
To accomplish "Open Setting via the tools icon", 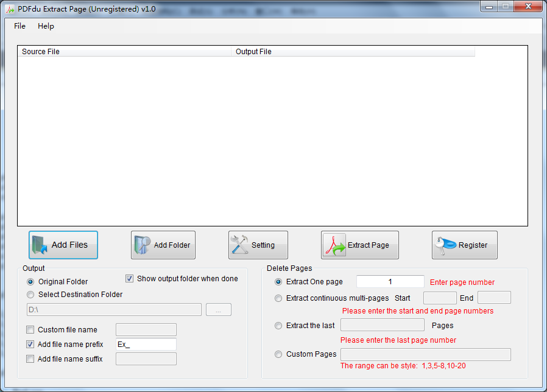I will point(239,245).
